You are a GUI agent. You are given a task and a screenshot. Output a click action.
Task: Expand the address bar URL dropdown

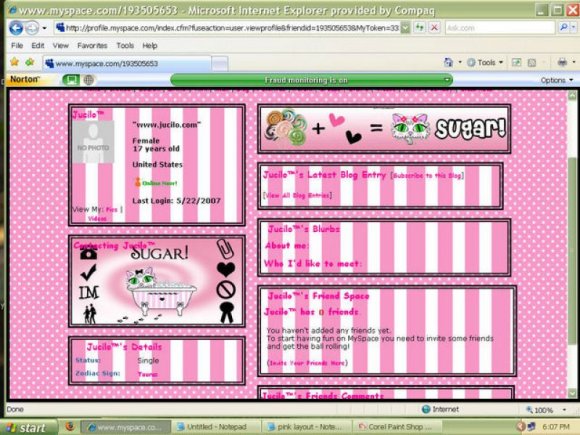[x=405, y=27]
